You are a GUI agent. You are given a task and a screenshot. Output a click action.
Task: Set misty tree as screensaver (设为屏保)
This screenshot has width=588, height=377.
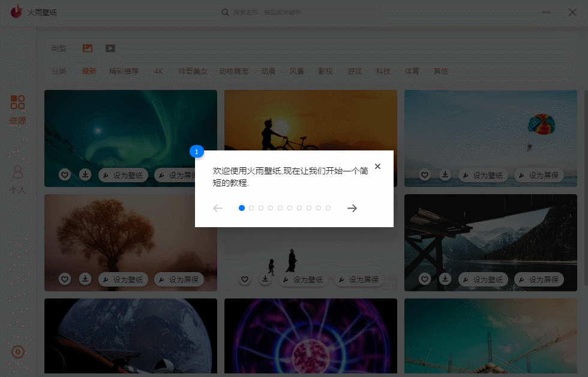pos(179,279)
